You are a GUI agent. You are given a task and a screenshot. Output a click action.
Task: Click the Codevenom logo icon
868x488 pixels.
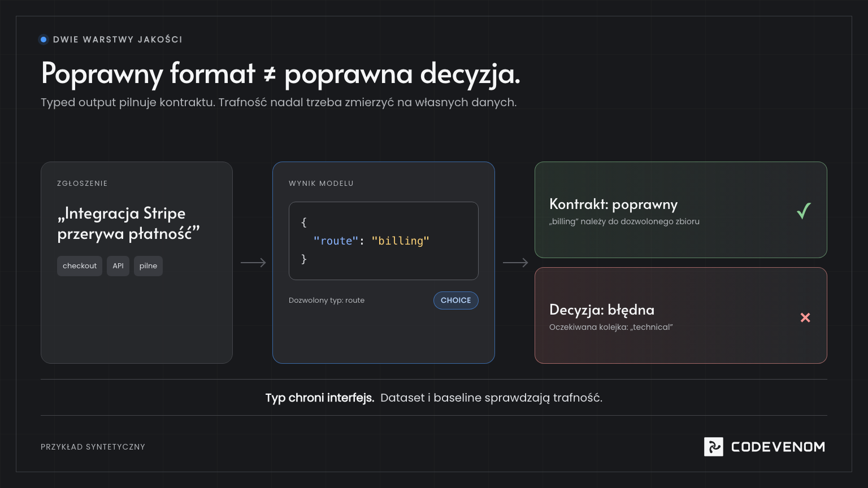pos(713,447)
